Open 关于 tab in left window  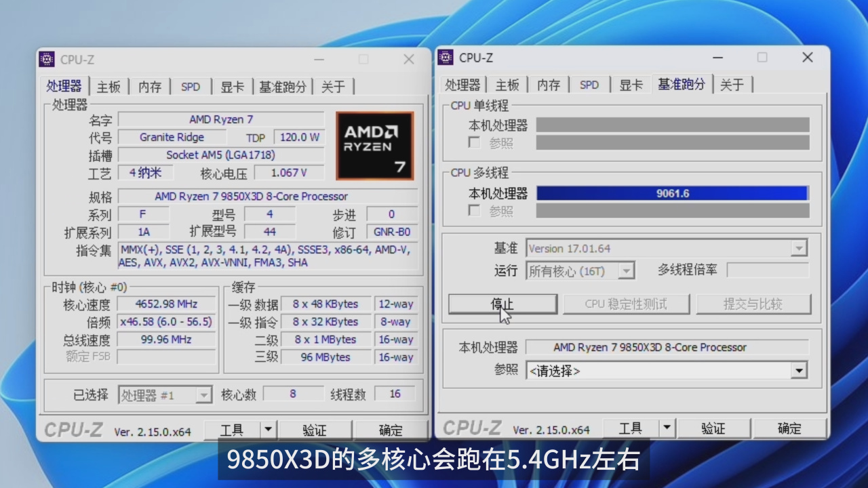click(334, 87)
